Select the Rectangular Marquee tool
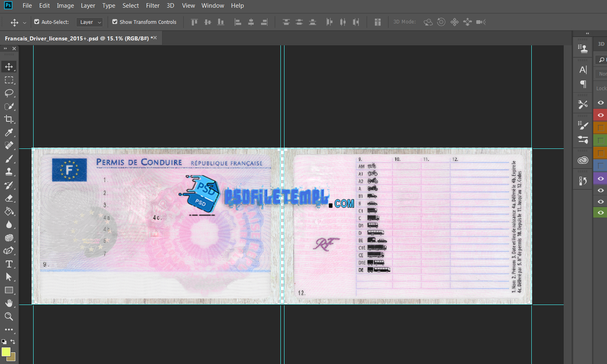This screenshot has height=364, width=607. (x=9, y=80)
